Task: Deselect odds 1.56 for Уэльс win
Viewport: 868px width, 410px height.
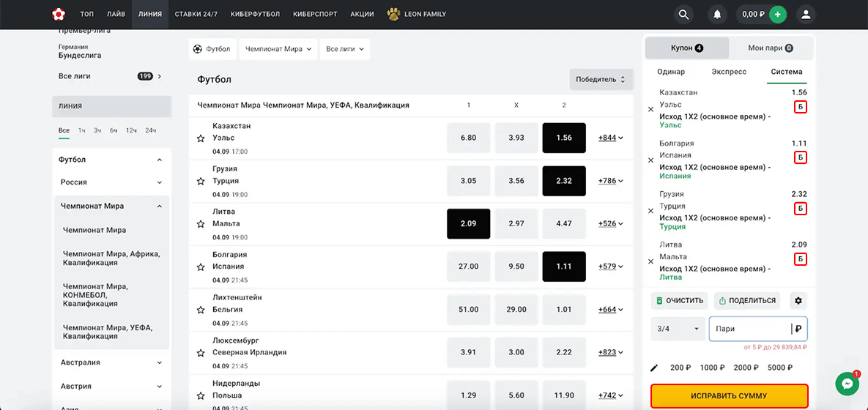Action: click(x=564, y=138)
